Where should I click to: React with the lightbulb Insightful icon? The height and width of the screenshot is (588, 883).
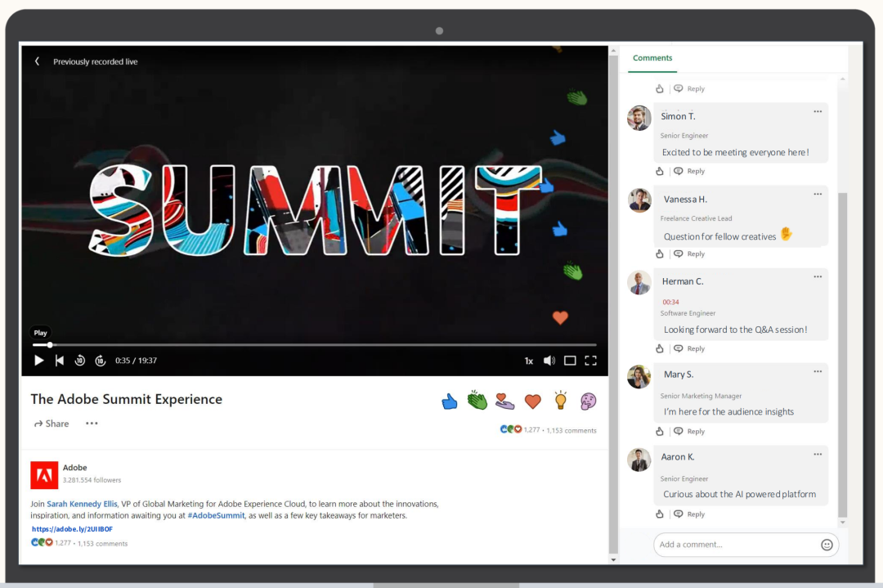pos(560,400)
